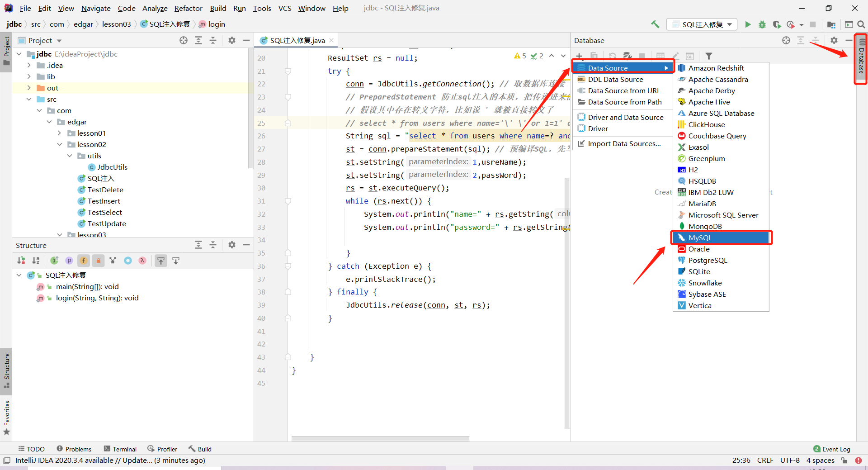The height and width of the screenshot is (470, 868).
Task: Open Run Anything icon in top toolbar
Action: 849,24
